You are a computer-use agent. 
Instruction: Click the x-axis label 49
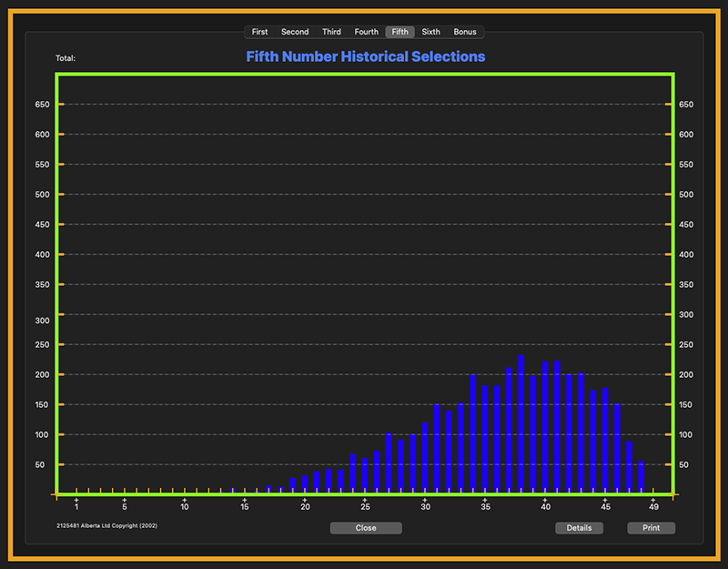[653, 507]
